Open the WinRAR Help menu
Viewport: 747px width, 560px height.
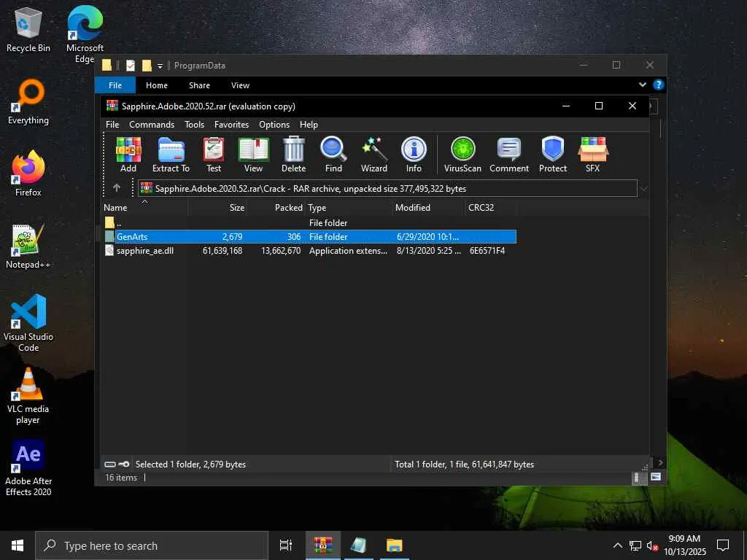point(309,124)
